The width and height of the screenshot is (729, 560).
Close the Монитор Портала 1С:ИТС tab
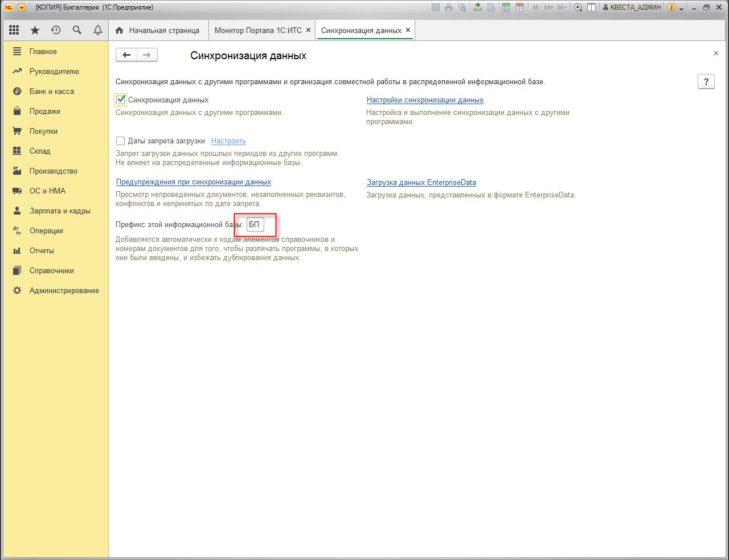tap(309, 30)
